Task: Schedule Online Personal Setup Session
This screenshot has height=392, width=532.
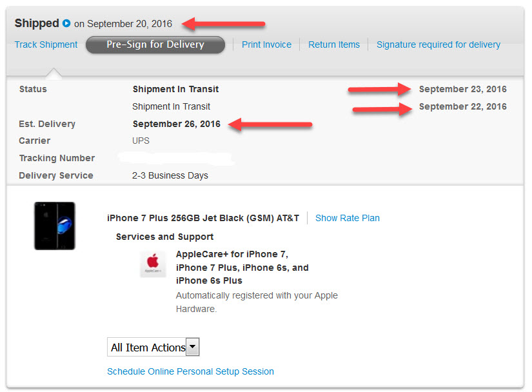Action: pyautogui.click(x=190, y=371)
